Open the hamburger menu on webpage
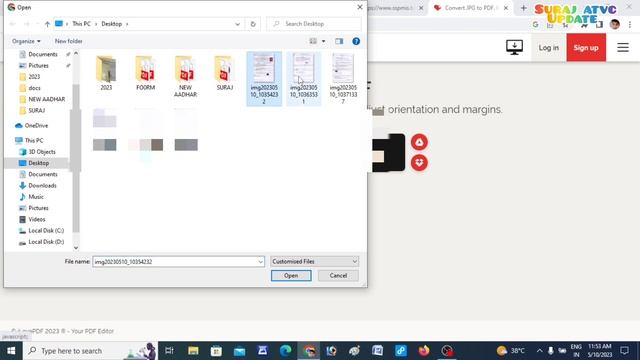Viewport: 640px width, 360px height. click(x=623, y=47)
